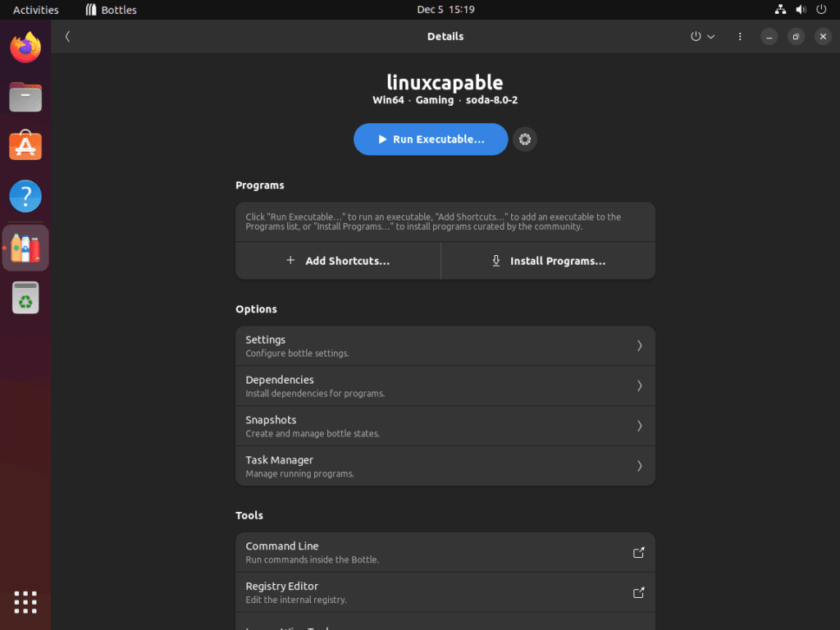
Task: Click the three-dot menu in the header
Action: (x=739, y=36)
